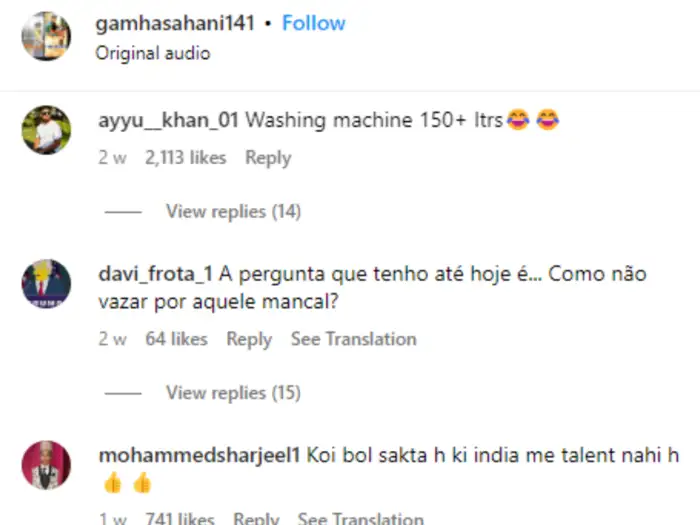Expand View replies (14)
The width and height of the screenshot is (700, 525).
point(233,211)
